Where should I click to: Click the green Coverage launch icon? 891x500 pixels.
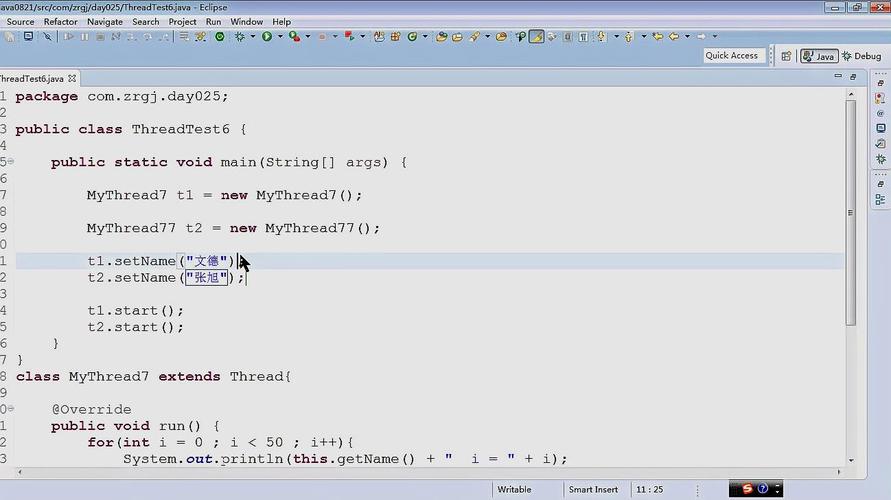[220, 36]
